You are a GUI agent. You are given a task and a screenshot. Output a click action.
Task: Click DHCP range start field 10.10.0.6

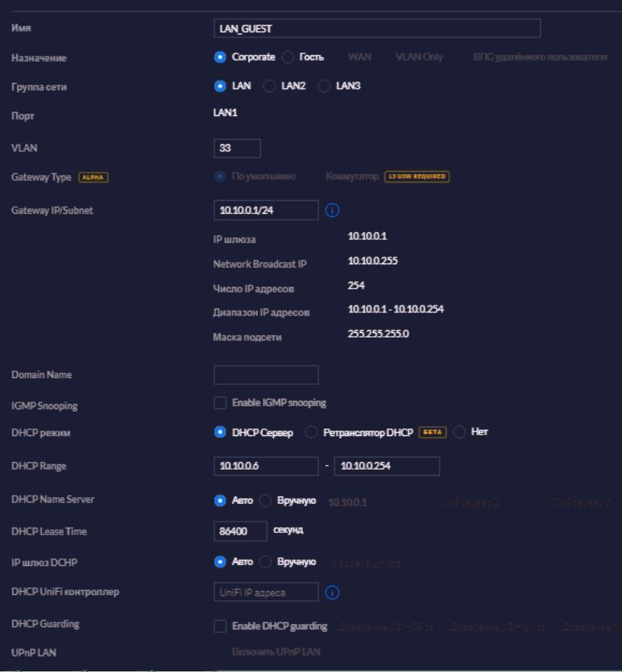[x=266, y=466]
